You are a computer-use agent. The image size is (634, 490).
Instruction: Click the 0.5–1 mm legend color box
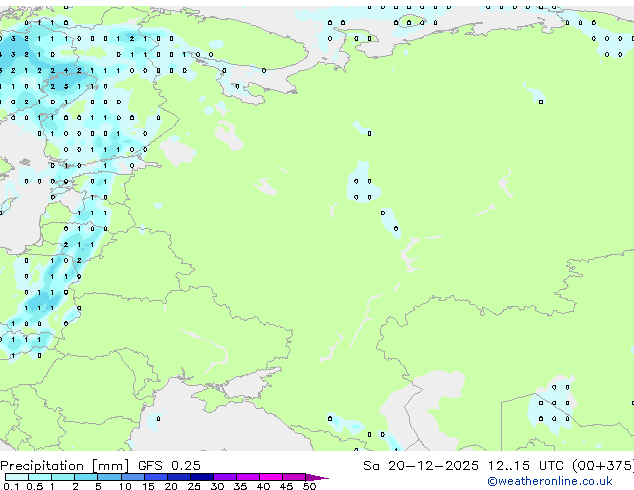pyautogui.click(x=40, y=477)
